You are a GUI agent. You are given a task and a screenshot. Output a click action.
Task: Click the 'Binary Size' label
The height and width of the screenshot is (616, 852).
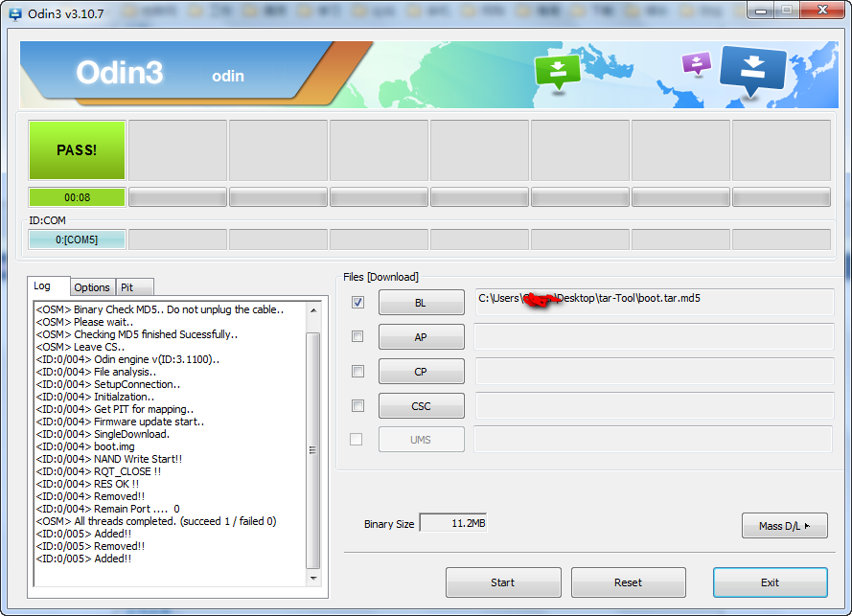(389, 524)
